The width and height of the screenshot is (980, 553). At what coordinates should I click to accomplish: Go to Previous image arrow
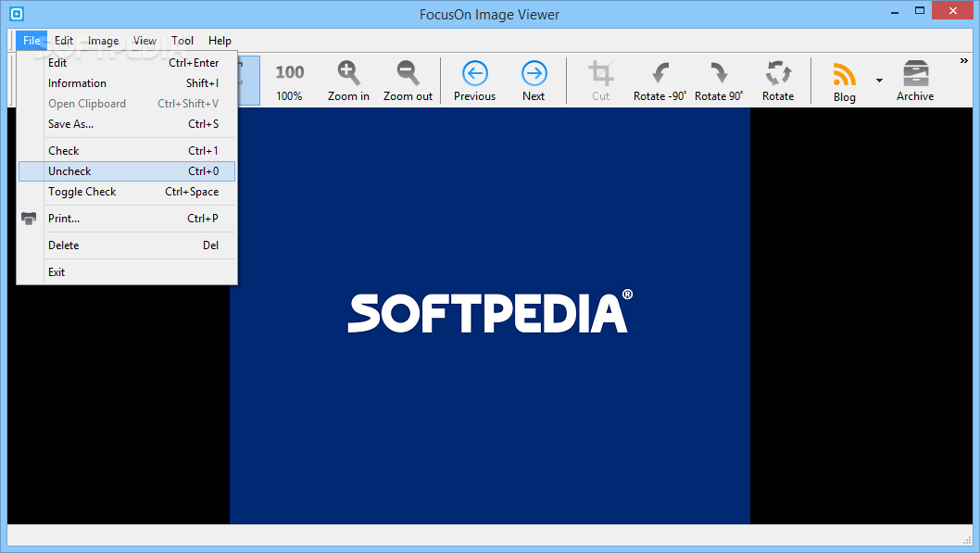475,74
